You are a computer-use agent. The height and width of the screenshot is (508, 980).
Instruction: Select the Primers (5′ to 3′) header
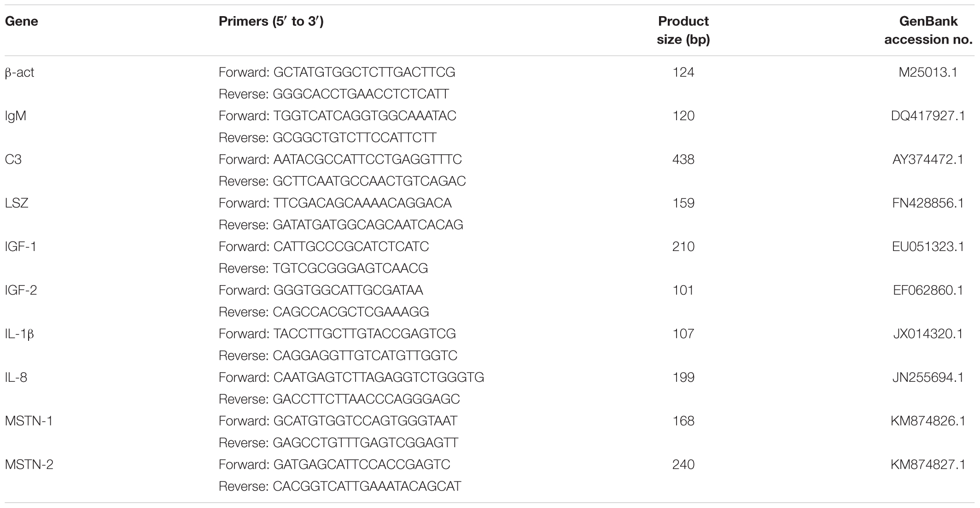tap(271, 21)
